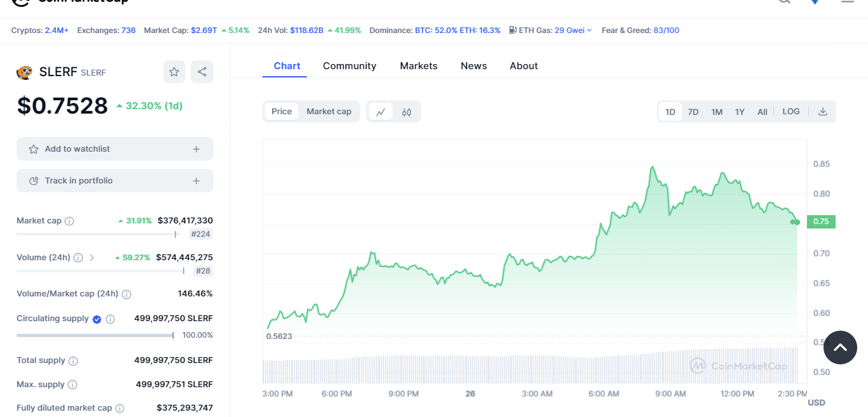Add SLERF to favorites with star icon

[x=174, y=72]
